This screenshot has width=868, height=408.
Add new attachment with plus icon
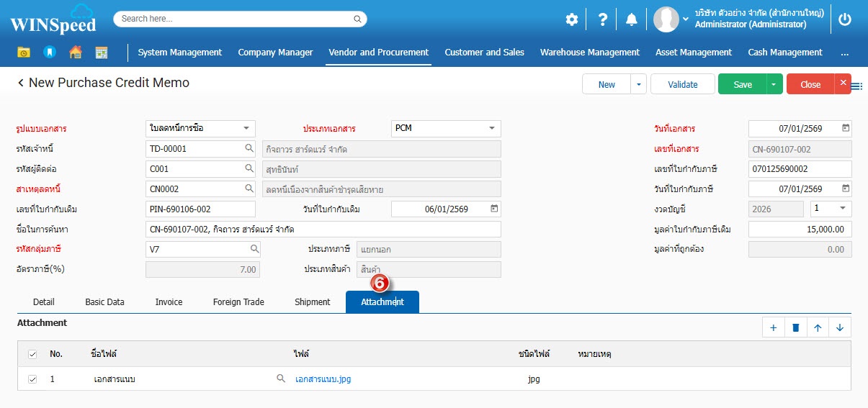[774, 327]
